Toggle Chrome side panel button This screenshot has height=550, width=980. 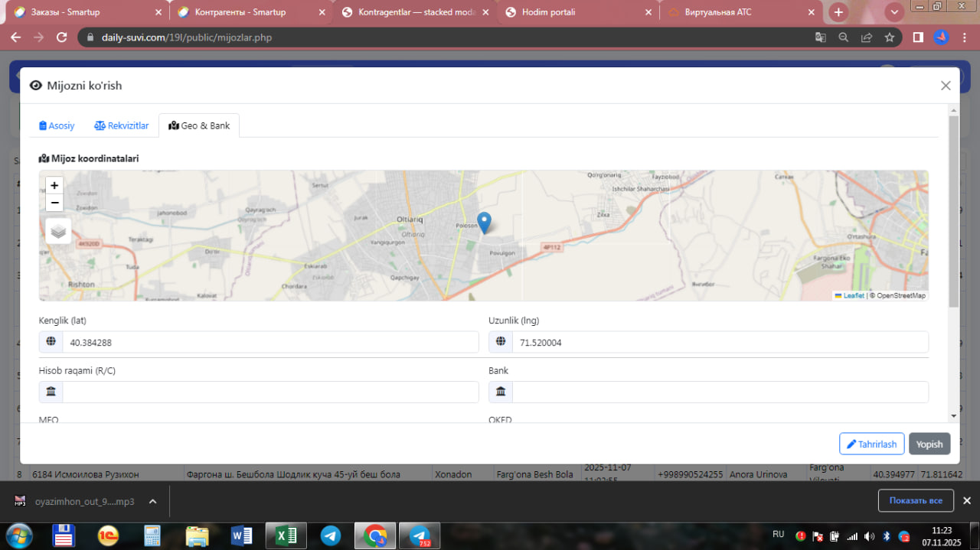[x=918, y=37]
